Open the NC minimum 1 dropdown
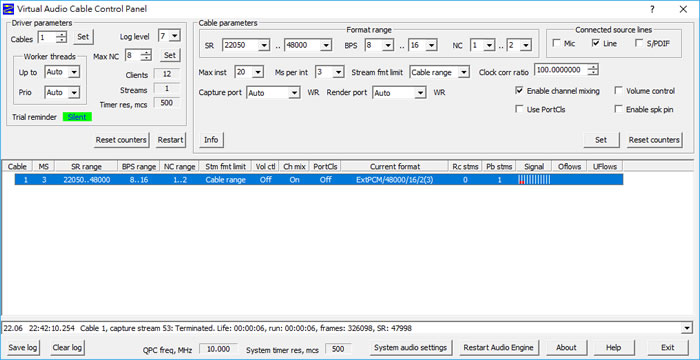 [x=489, y=45]
